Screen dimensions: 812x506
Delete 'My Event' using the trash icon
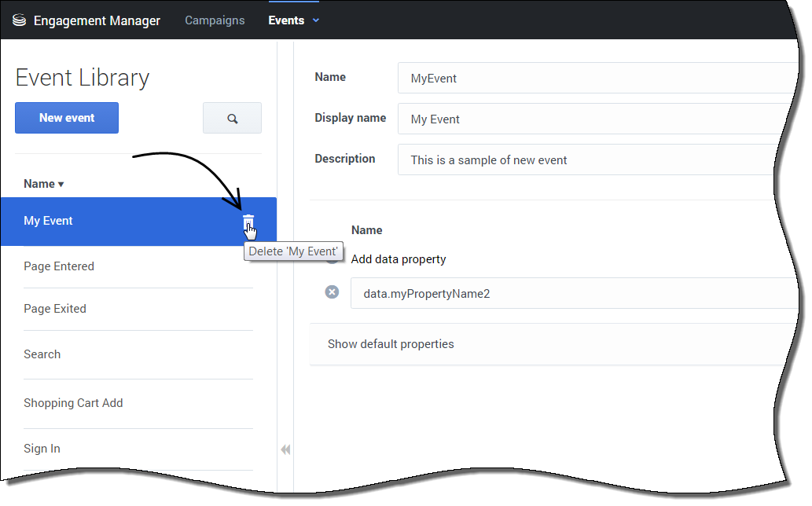pos(248,222)
